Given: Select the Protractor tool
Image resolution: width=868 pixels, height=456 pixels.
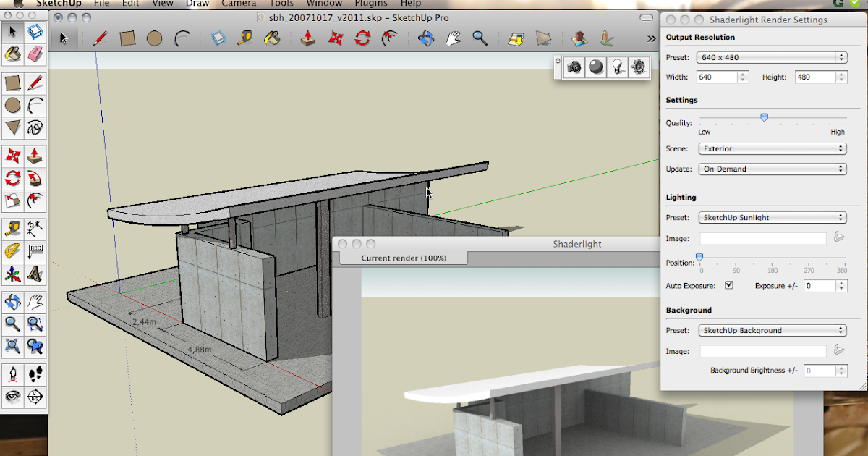Looking at the screenshot, I should pos(12,251).
